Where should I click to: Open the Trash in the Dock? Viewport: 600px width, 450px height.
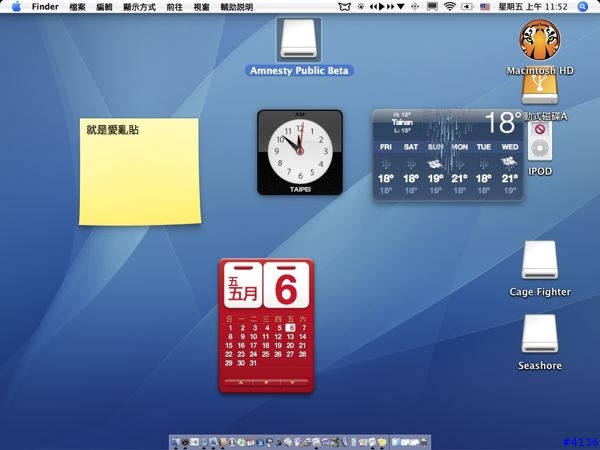point(424,442)
